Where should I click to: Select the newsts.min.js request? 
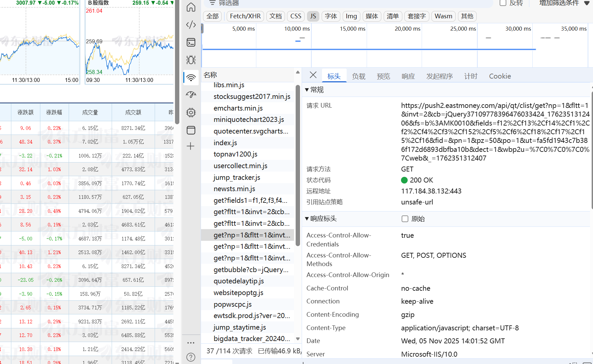click(x=248, y=189)
